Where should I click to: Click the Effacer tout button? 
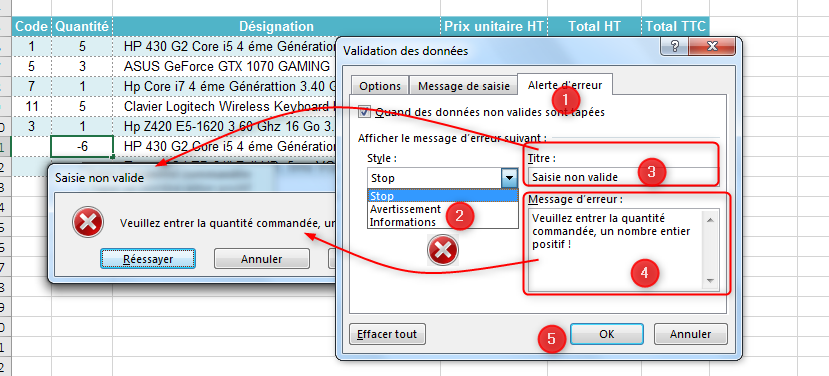(388, 334)
